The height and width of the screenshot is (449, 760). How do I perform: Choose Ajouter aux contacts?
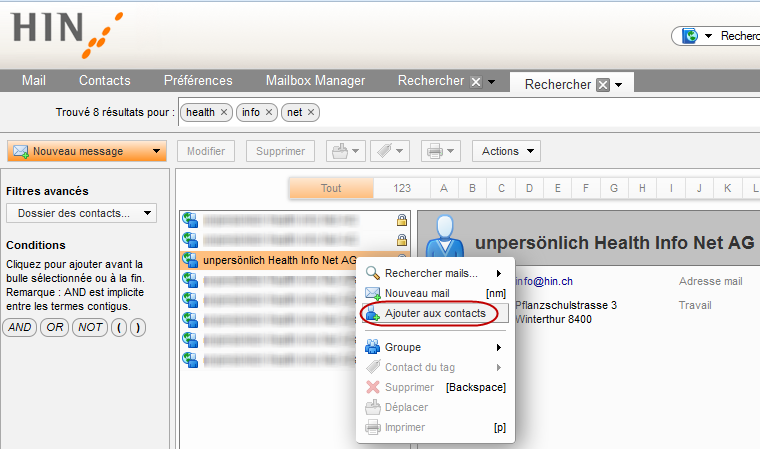pyautogui.click(x=435, y=313)
